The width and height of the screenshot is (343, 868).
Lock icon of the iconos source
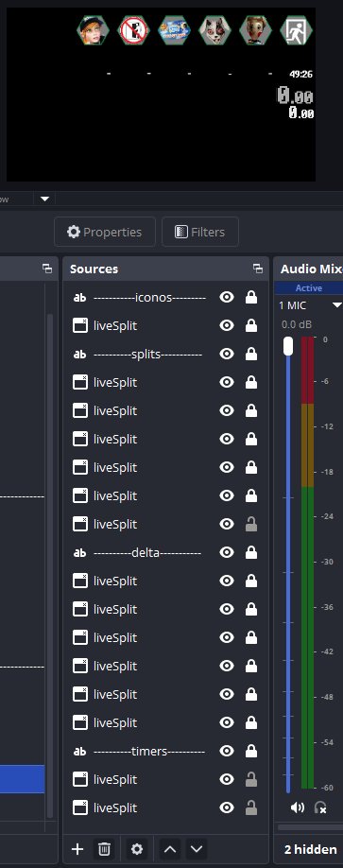pyautogui.click(x=251, y=297)
